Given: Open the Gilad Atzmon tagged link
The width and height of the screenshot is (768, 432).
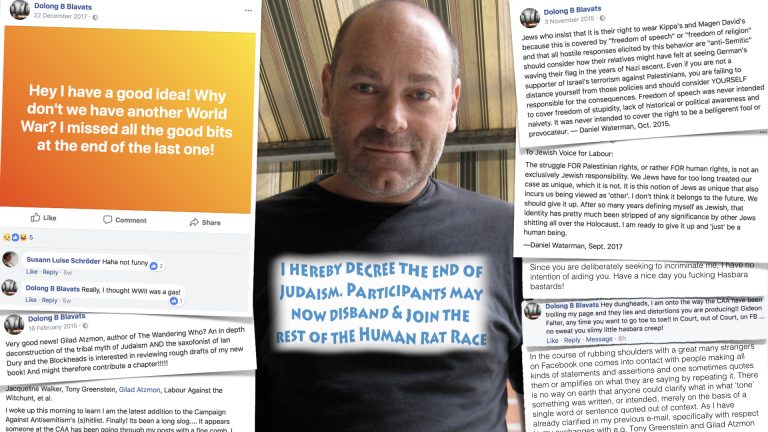Looking at the screenshot, I should click(139, 390).
